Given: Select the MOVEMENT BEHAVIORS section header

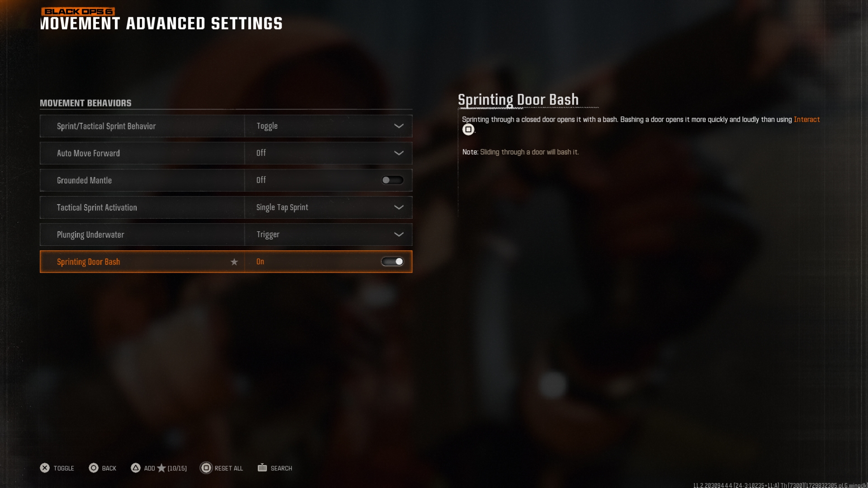Looking at the screenshot, I should 85,103.
